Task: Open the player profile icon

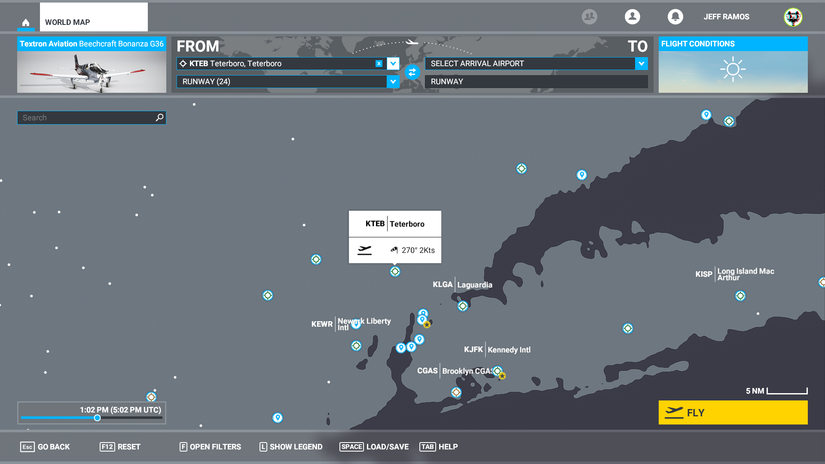Action: pyautogui.click(x=632, y=17)
